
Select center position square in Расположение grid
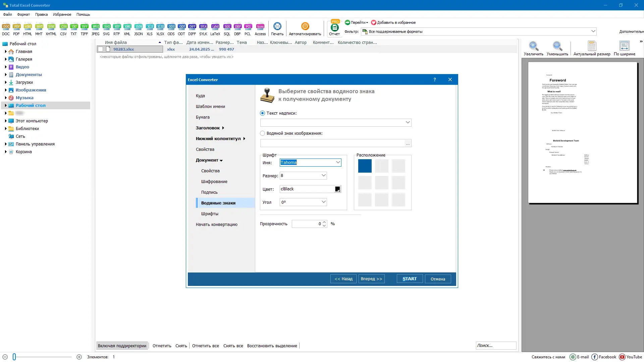382,183
